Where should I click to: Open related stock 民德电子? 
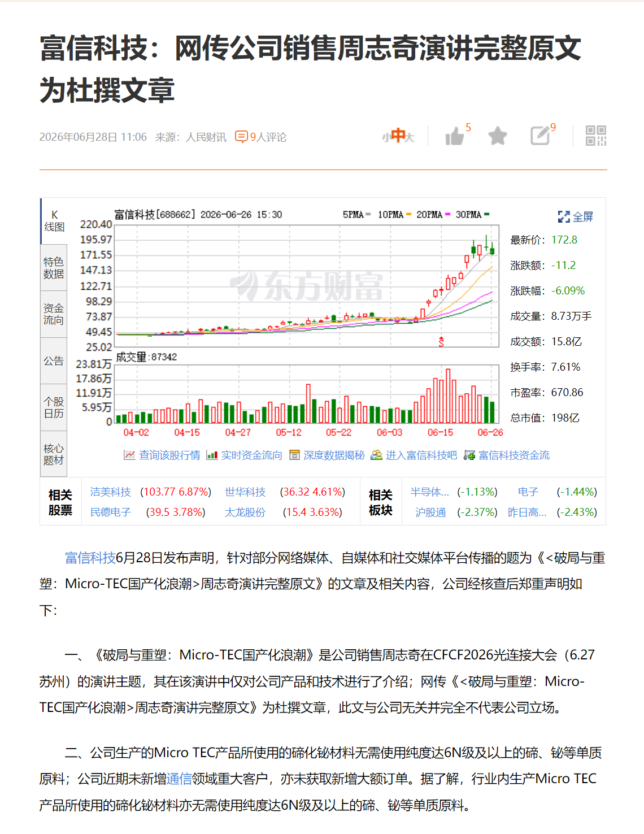pos(111,512)
